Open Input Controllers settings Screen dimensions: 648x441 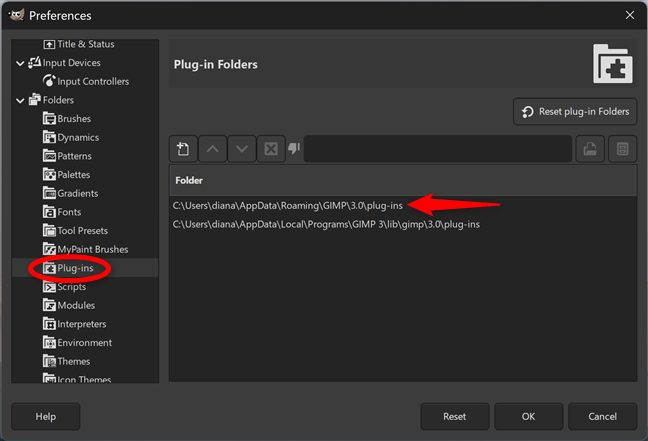(x=86, y=81)
